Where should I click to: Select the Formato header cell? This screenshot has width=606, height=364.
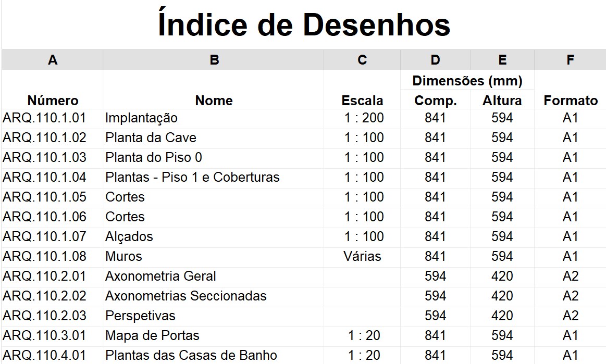(570, 90)
